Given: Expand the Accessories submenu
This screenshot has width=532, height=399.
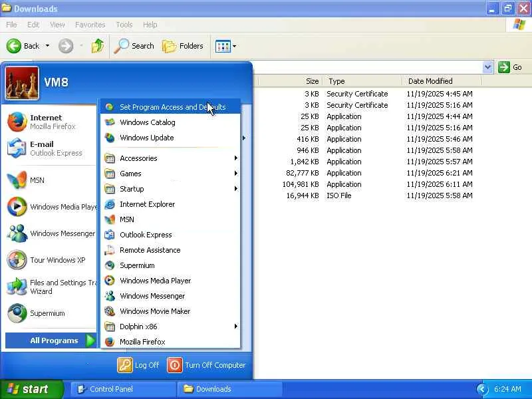Looking at the screenshot, I should pos(170,158).
